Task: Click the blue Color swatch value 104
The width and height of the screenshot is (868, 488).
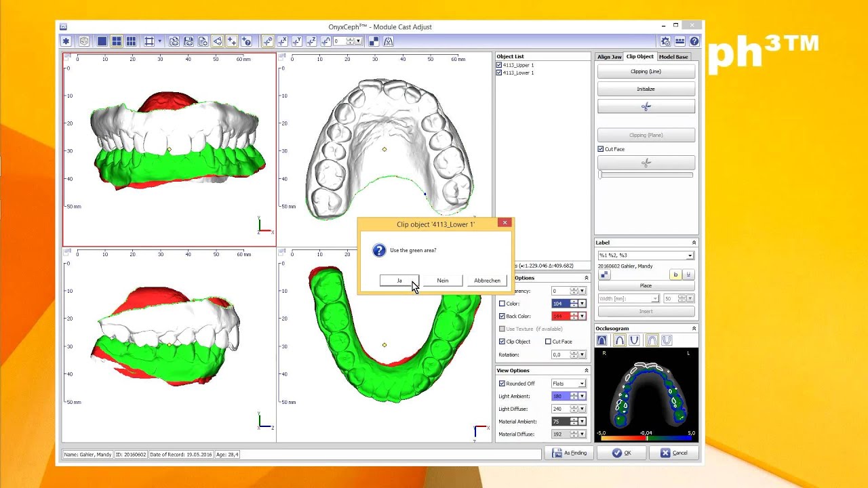Action: point(560,304)
